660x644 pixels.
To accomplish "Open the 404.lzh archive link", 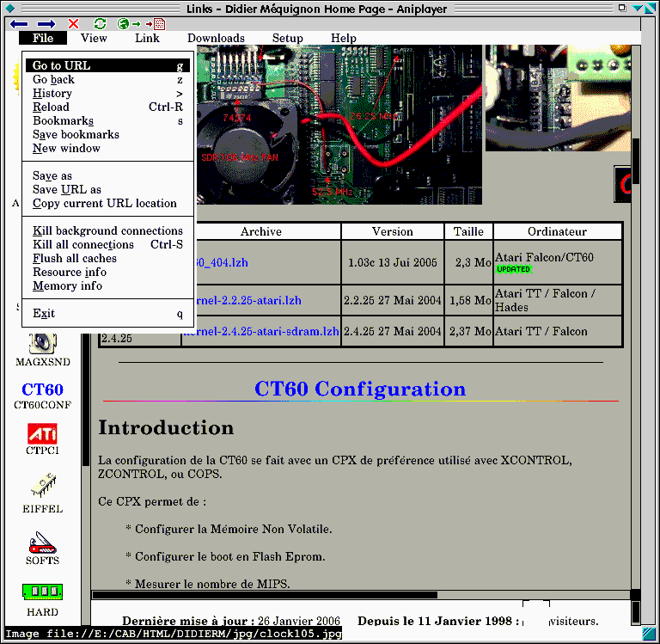I will 222,262.
